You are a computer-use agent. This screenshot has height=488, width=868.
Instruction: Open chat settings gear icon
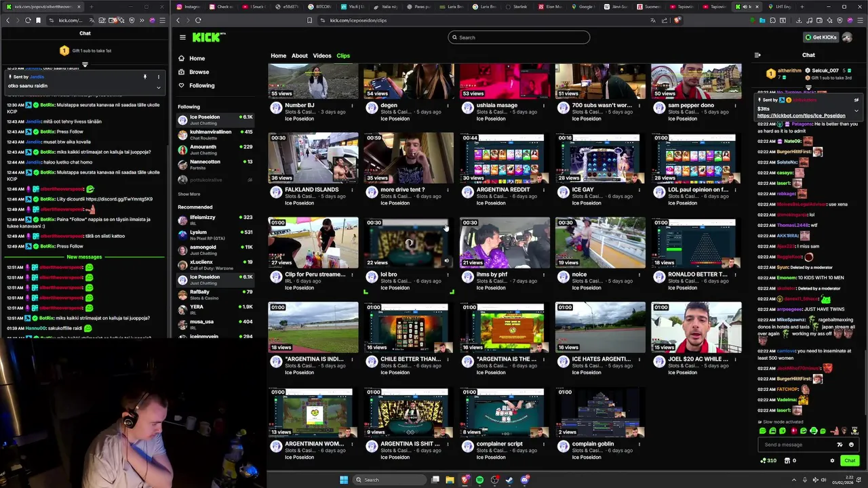coord(832,461)
